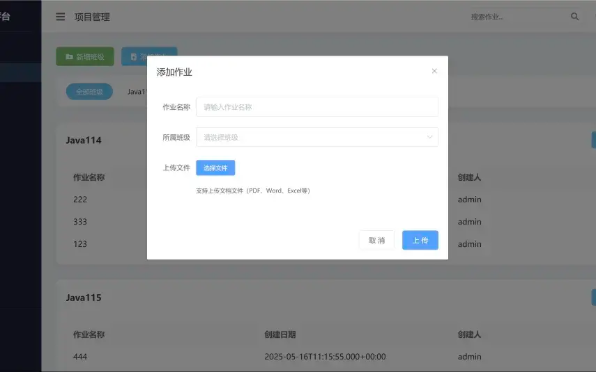Click homework row 123
The height and width of the screenshot is (373, 596).
80,244
